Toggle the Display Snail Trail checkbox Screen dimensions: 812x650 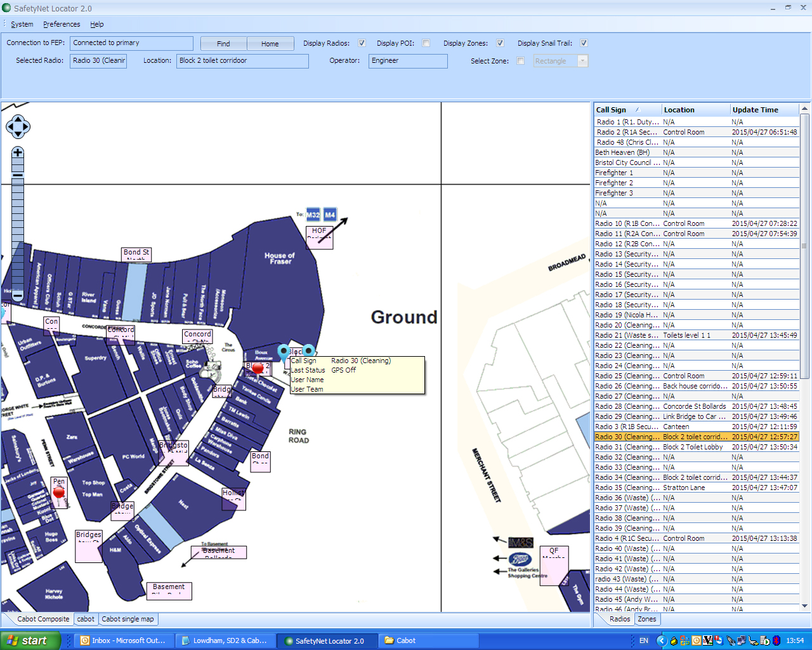(x=584, y=43)
